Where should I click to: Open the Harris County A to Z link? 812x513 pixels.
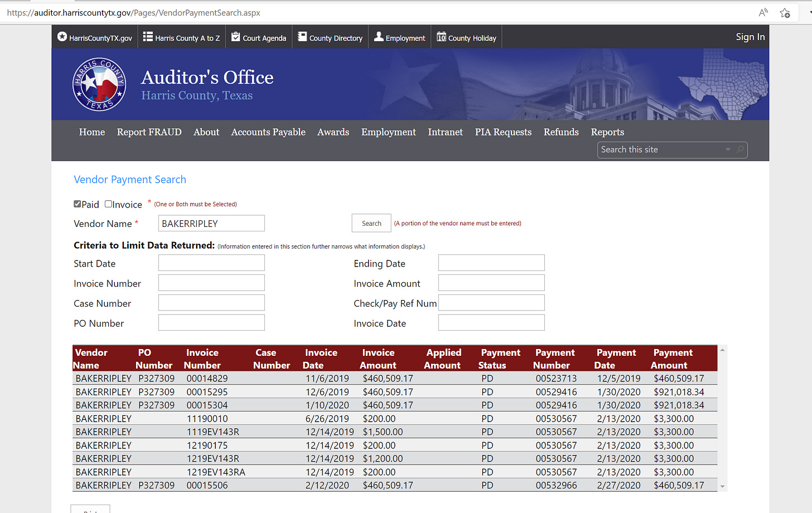pos(187,38)
